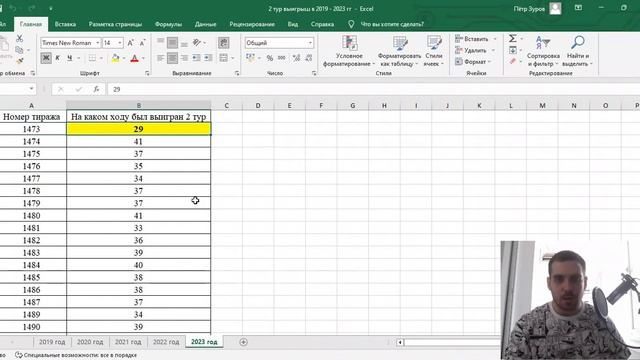The width and height of the screenshot is (640, 360).
Task: Apply the percent style
Action: [x=270, y=58]
